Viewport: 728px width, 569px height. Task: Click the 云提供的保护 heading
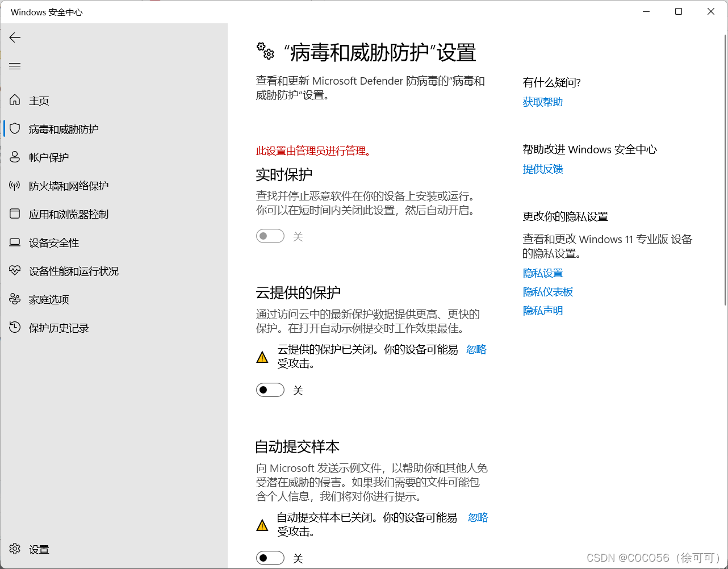[x=298, y=292]
